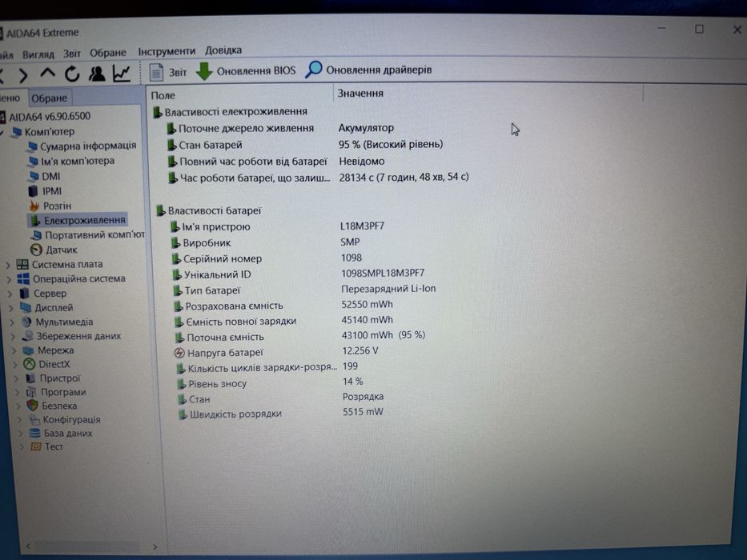Open the Вигляд menu
This screenshot has height=560, width=747.
tap(38, 54)
